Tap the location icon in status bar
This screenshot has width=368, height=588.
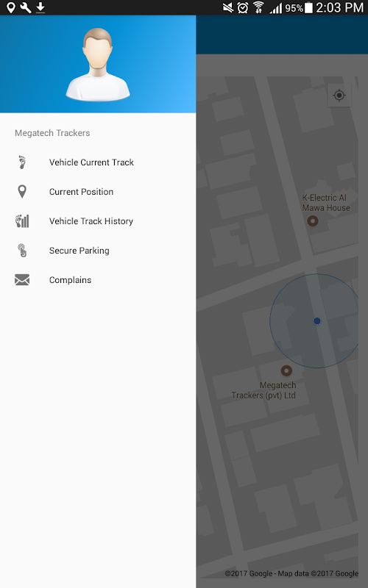11,7
